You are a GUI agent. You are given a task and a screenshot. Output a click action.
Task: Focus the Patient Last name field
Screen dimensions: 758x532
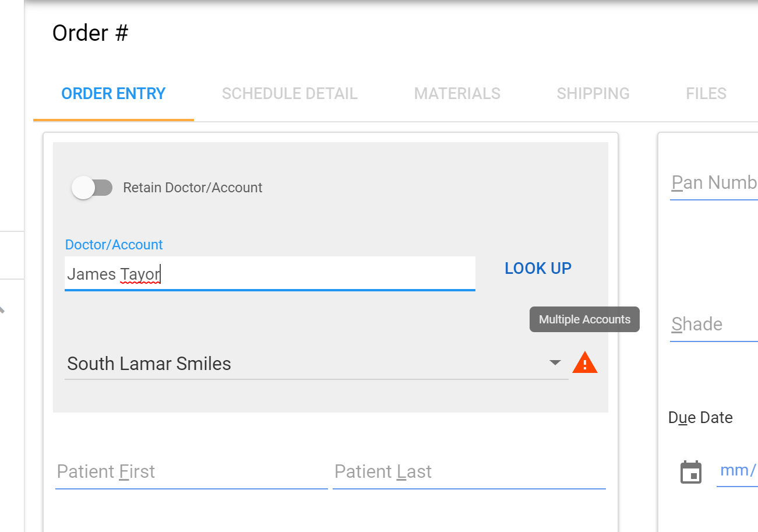tap(468, 471)
